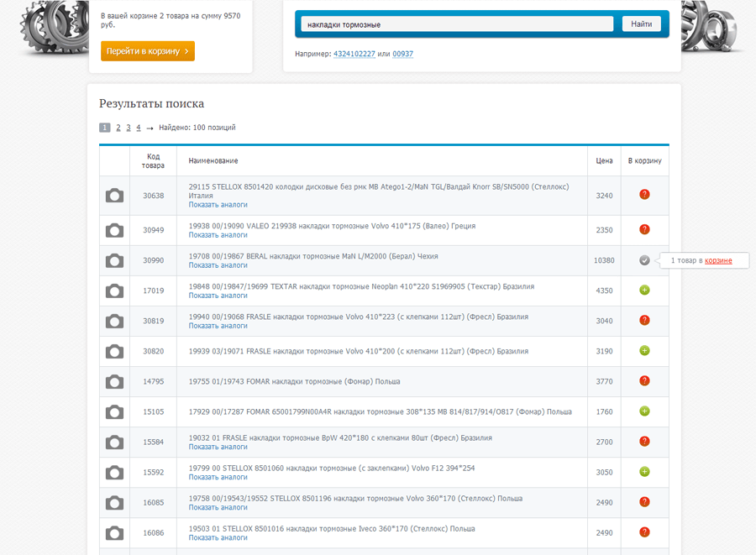
Task: Add TEXTAR 17019 to cart with green plus
Action: coord(644,290)
